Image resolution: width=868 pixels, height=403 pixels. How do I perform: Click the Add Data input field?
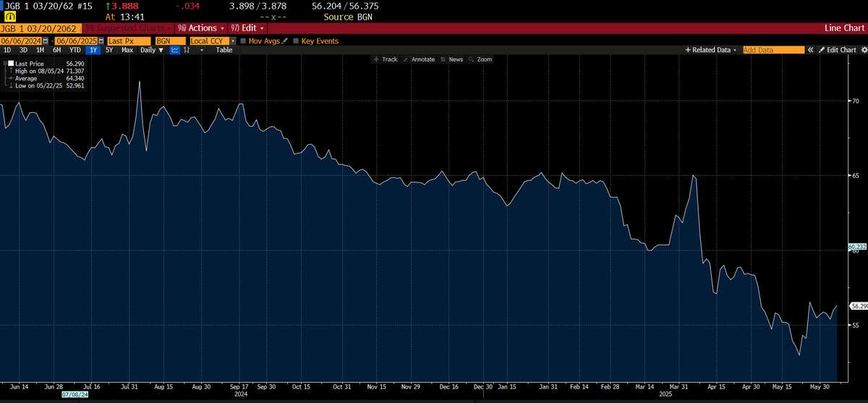point(773,50)
